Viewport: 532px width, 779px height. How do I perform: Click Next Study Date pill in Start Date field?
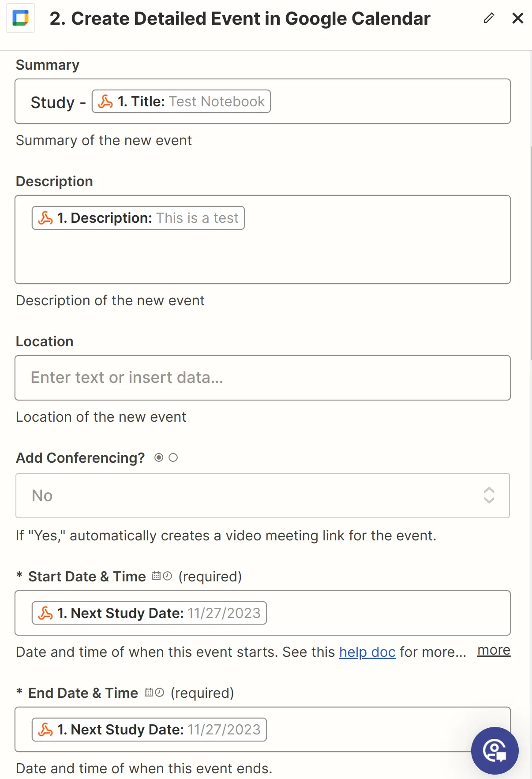pyautogui.click(x=149, y=613)
